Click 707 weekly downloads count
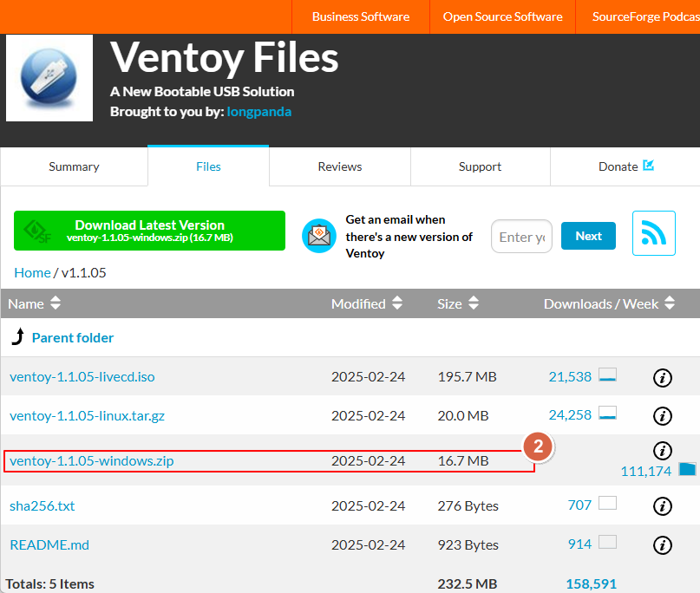 pyautogui.click(x=579, y=505)
